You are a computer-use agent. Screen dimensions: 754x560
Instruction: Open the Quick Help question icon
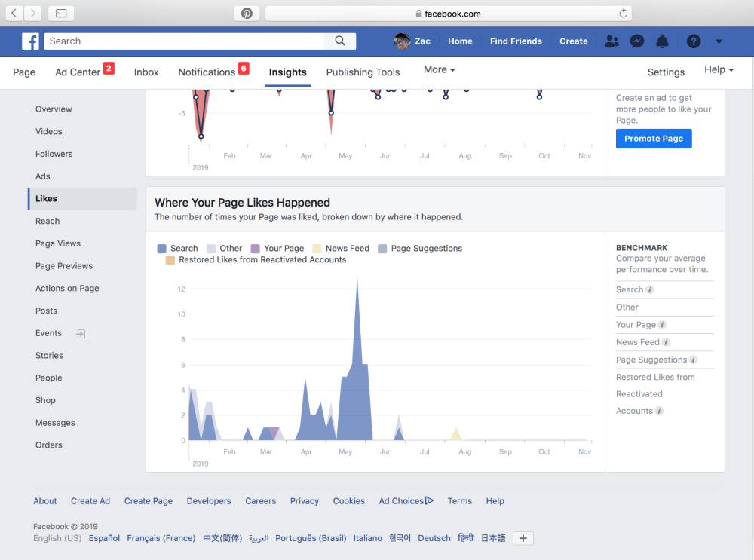point(694,41)
